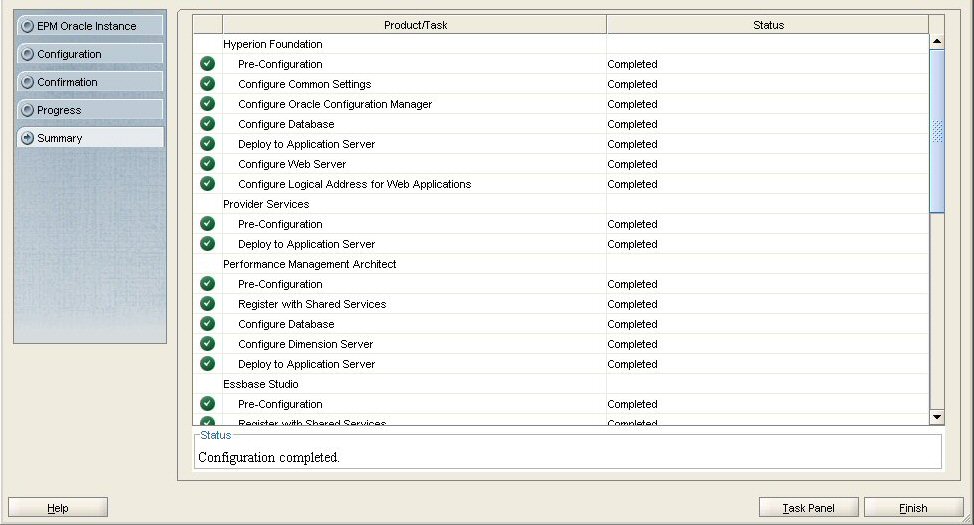Select the Provider Services group row
974x525 pixels.
(x=561, y=204)
